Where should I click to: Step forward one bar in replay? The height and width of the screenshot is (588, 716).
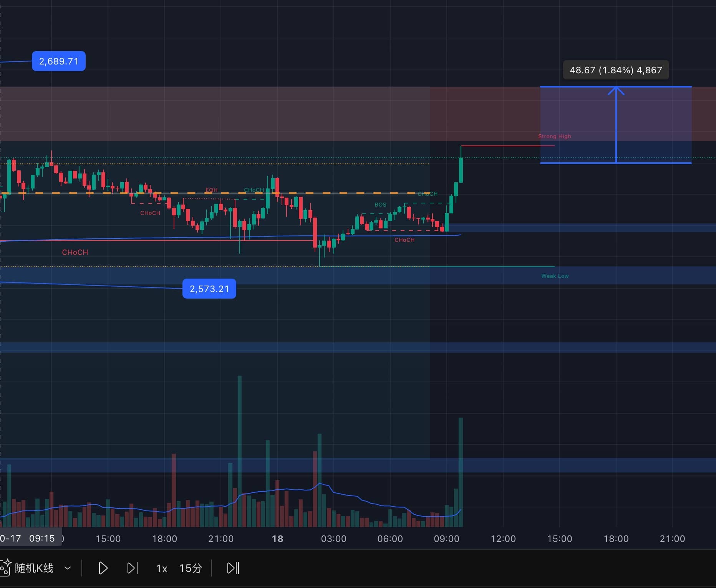pos(132,568)
